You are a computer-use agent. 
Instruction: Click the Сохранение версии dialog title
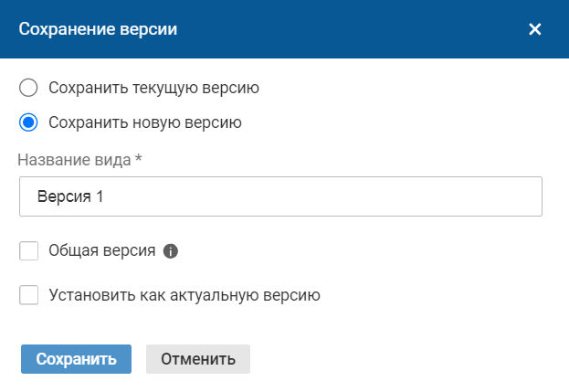[98, 29]
